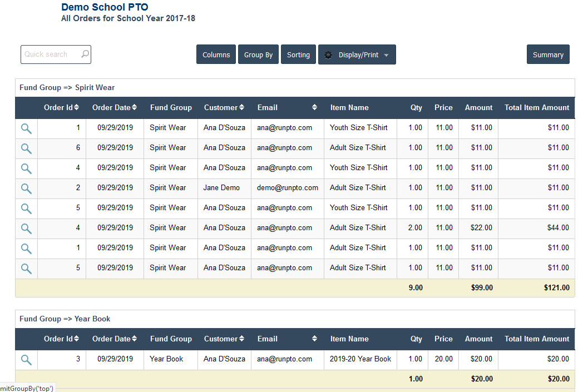Click magnifier icon for order 6 row
The width and height of the screenshot is (578, 392).
pos(26,148)
